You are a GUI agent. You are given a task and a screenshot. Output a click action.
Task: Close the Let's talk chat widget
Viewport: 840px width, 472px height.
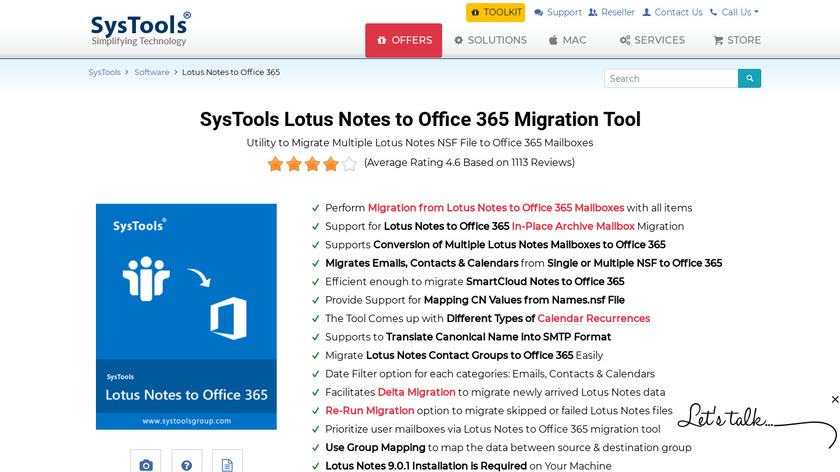[x=835, y=400]
